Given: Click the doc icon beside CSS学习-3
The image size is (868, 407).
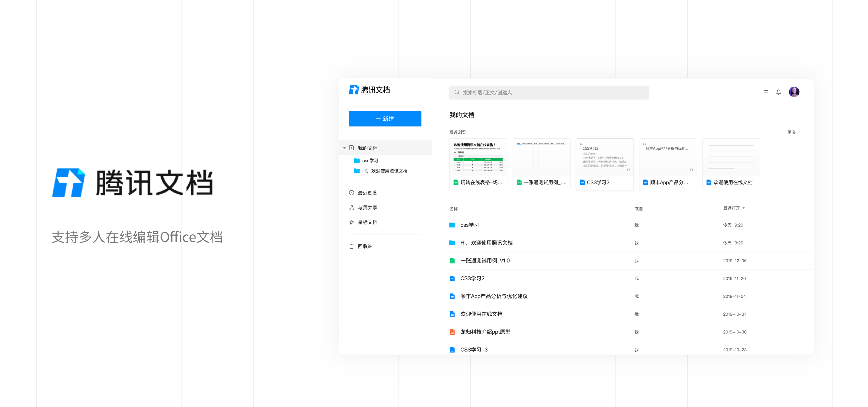Looking at the screenshot, I should tap(452, 350).
